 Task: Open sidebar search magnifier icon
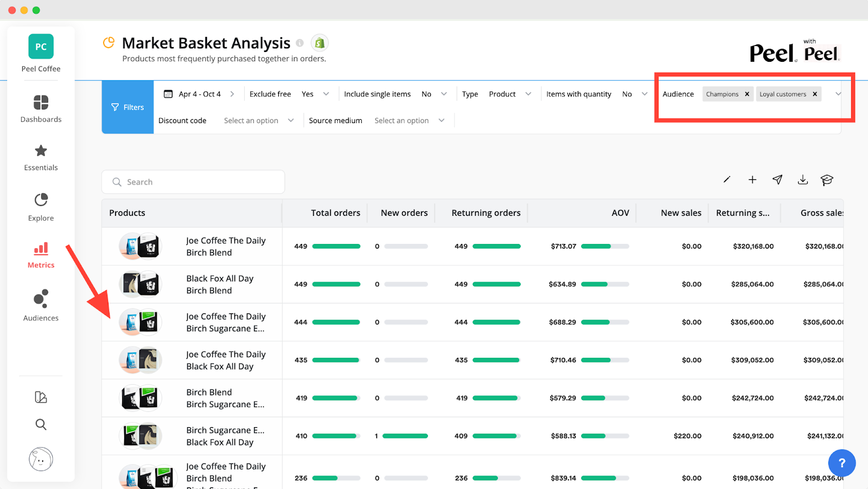coord(41,424)
